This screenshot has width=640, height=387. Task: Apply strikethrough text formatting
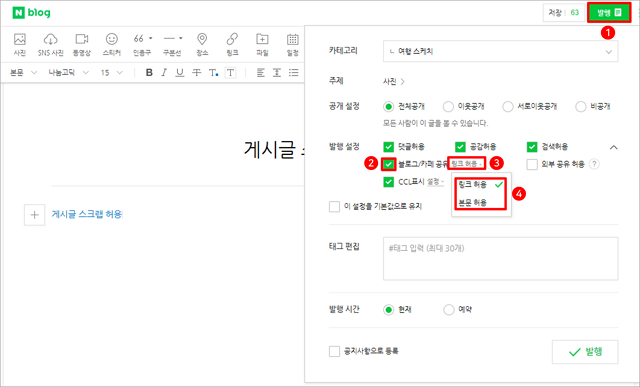click(196, 73)
